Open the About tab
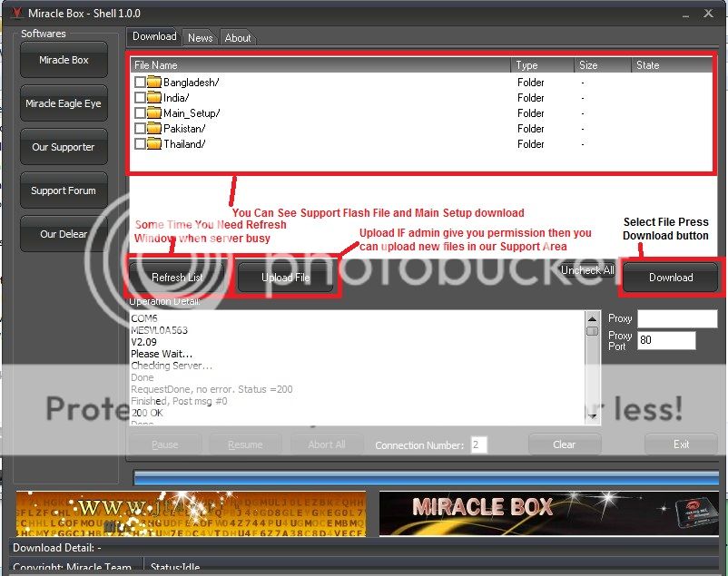The height and width of the screenshot is (576, 728). click(238, 37)
